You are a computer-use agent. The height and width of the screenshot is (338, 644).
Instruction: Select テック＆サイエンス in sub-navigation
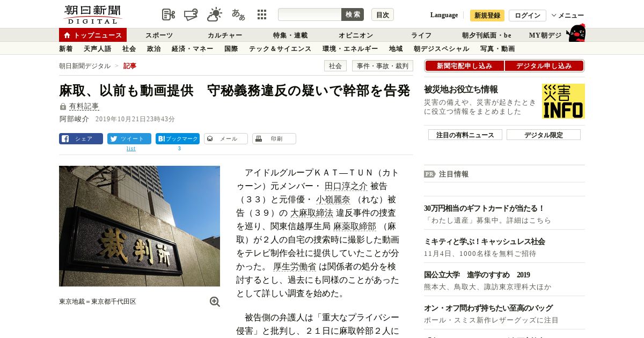[280, 49]
